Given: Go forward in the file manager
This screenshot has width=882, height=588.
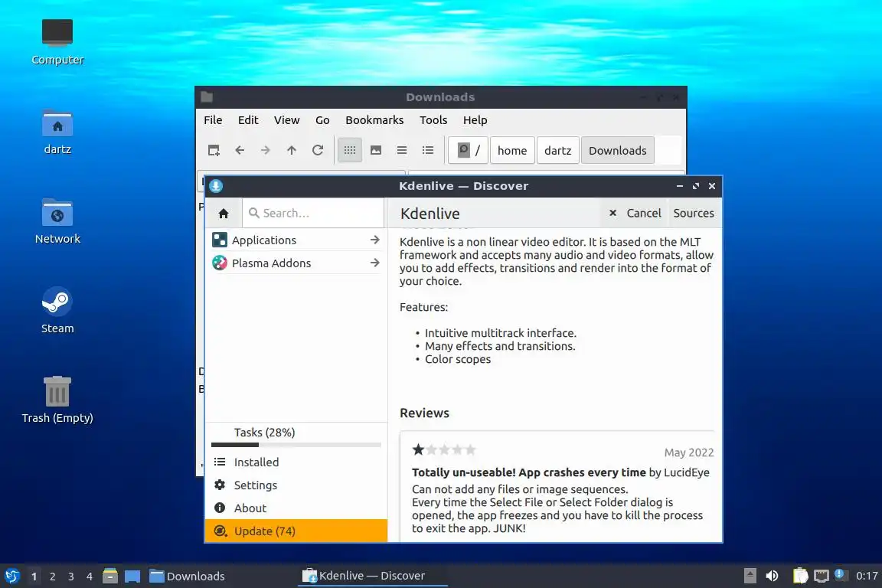Looking at the screenshot, I should pyautogui.click(x=266, y=150).
